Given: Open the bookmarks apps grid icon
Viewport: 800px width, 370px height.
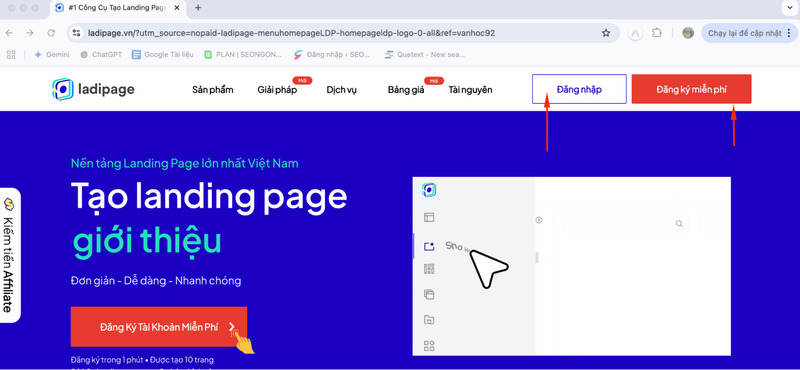Looking at the screenshot, I should pyautogui.click(x=11, y=55).
